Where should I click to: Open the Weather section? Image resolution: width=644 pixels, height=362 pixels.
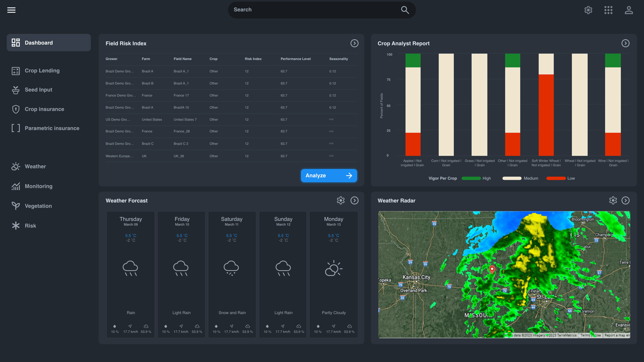[35, 166]
